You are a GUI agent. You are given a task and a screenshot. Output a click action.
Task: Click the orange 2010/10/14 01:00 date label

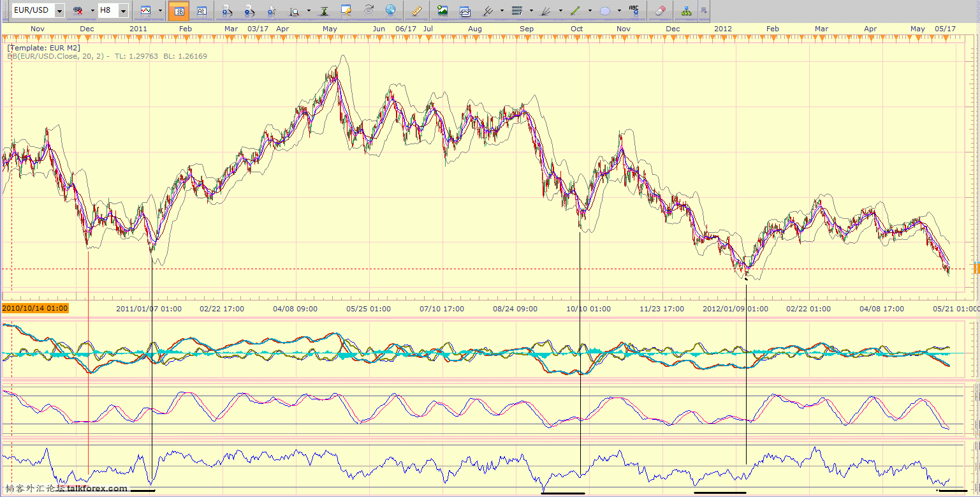35,309
